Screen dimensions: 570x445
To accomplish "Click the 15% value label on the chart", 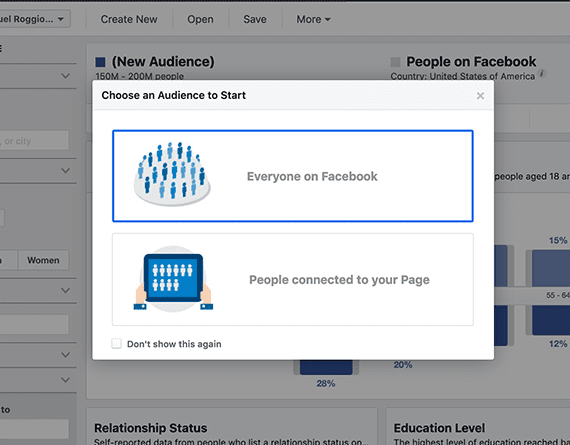I will (x=558, y=240).
